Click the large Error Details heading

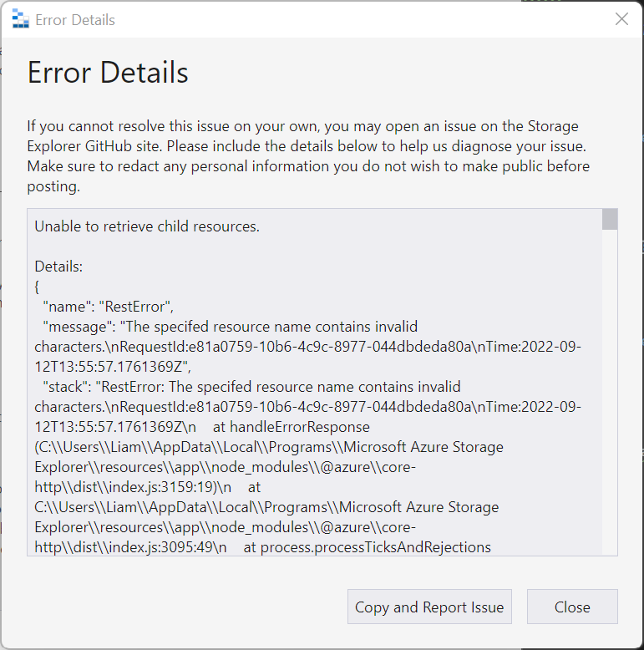[x=108, y=73]
